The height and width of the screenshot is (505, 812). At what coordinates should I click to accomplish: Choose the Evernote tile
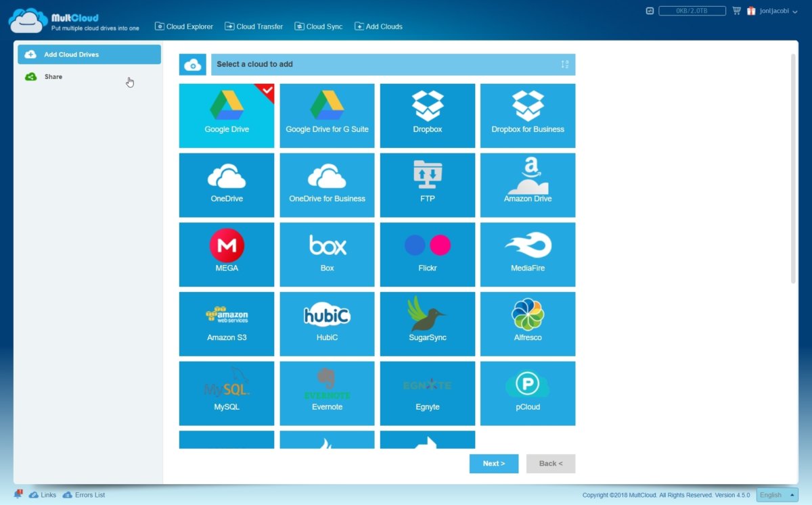pos(327,393)
